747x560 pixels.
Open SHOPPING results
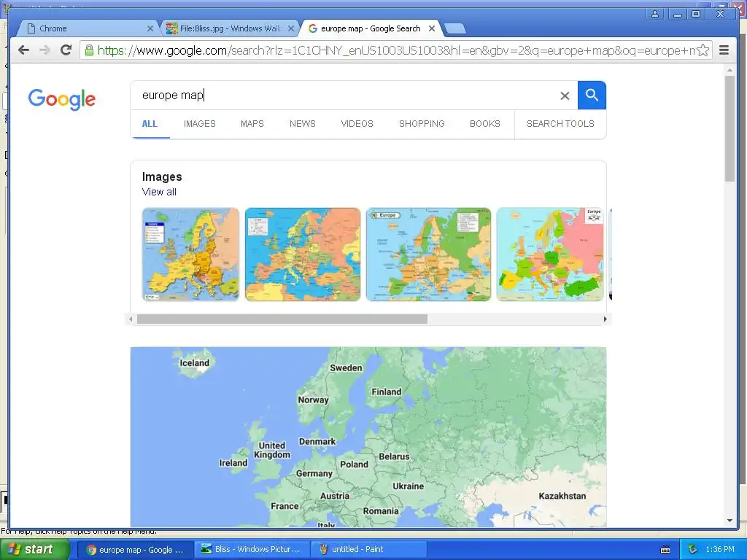(x=422, y=124)
